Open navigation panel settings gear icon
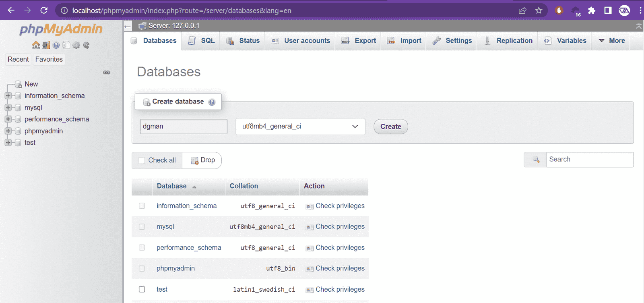 (x=76, y=45)
